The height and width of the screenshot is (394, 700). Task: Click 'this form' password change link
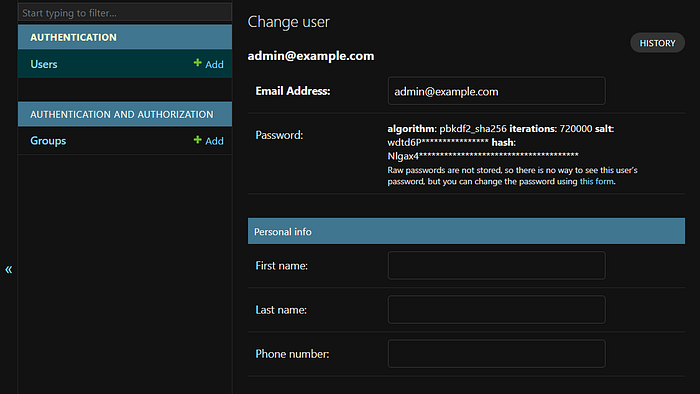coord(596,182)
